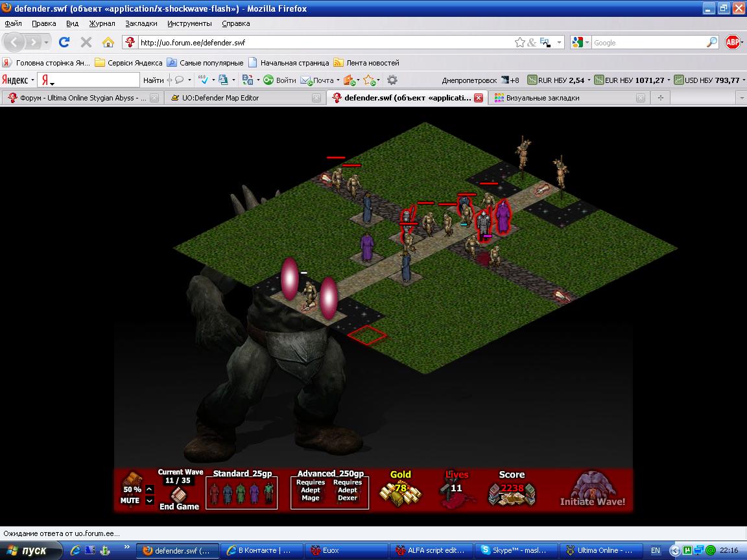This screenshot has width=747, height=560.
Task: Switch to Визуальные закладки tab
Action: tap(569, 98)
